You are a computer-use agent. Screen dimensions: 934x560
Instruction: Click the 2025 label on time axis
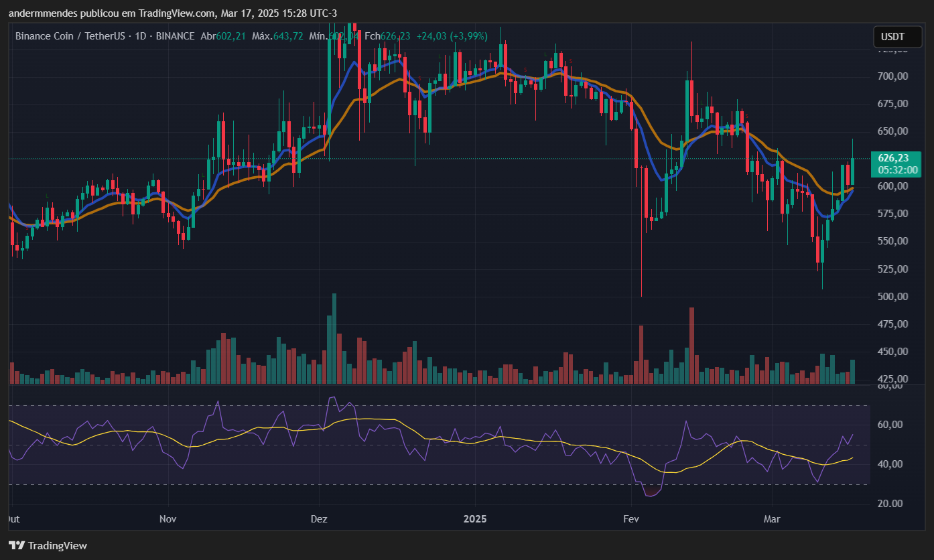(474, 519)
